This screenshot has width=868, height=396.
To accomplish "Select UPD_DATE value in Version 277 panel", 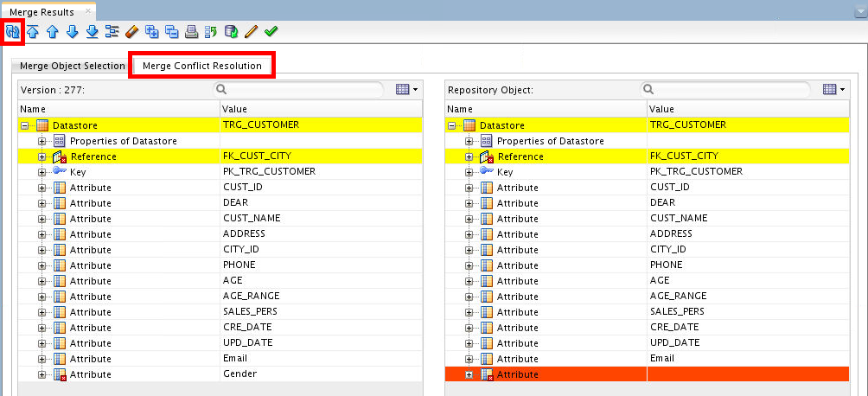I will (247, 342).
